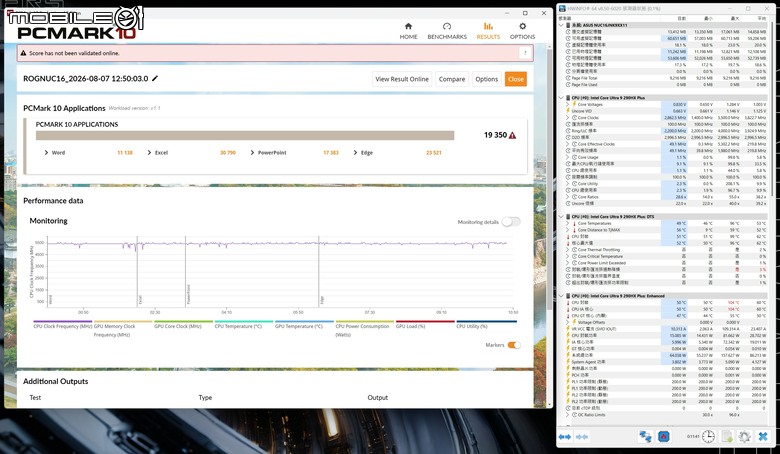The width and height of the screenshot is (780, 454).
Task: Open the HOME tab in PCMark 10
Action: [x=408, y=31]
